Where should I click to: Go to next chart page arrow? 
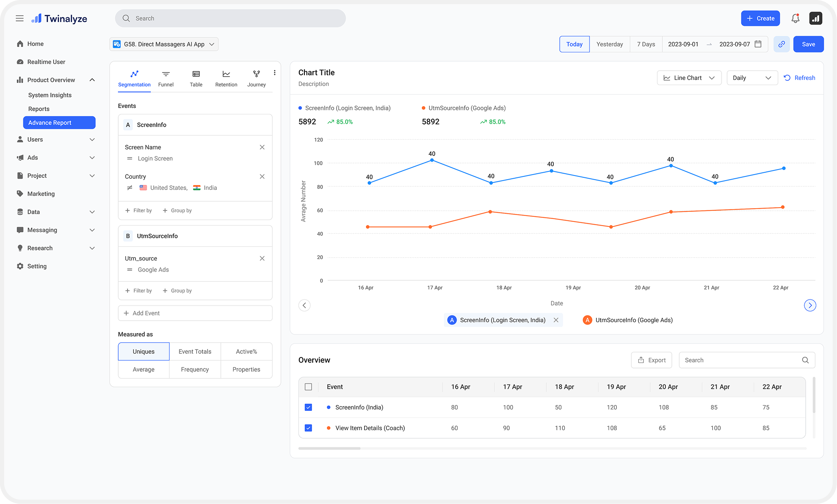point(810,305)
